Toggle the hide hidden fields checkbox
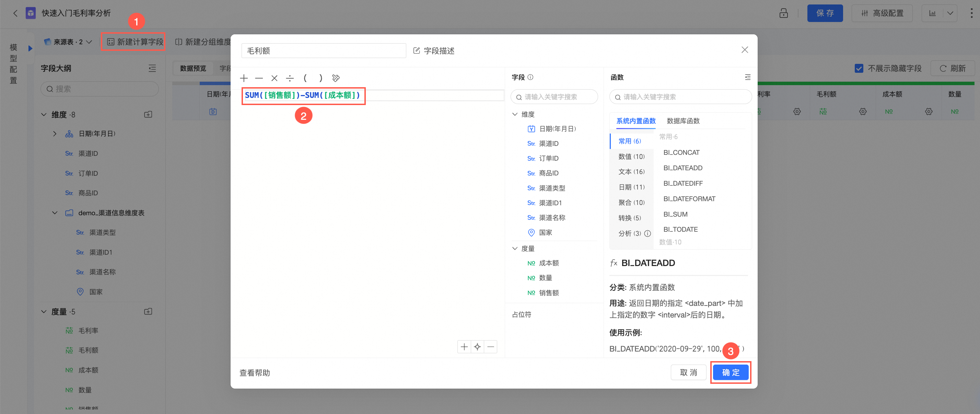Viewport: 980px width, 414px height. pos(859,69)
